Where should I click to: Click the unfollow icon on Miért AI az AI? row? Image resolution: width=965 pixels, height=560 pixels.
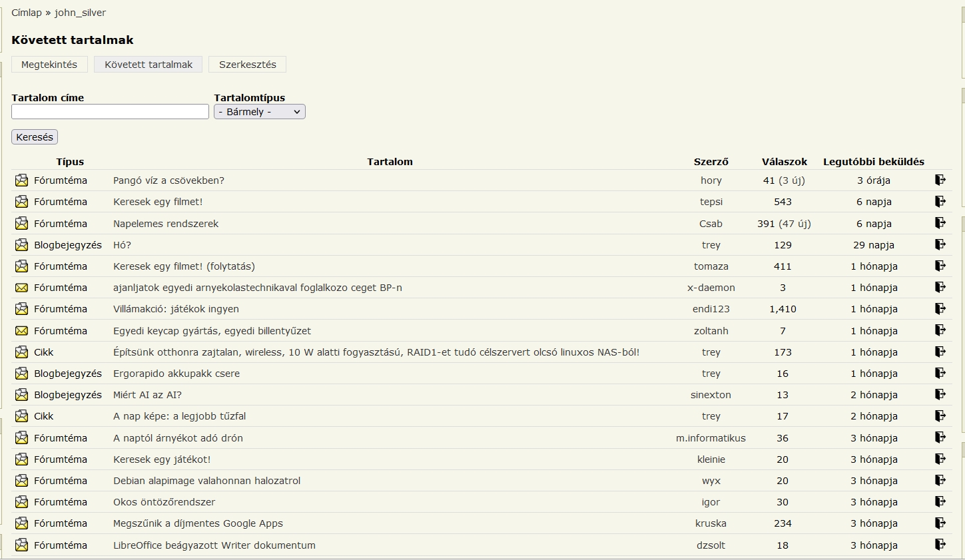pos(940,394)
